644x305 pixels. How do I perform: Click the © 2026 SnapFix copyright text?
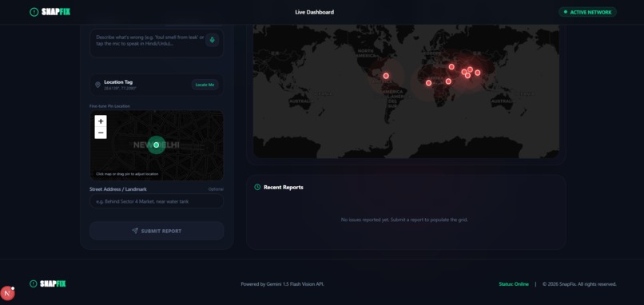click(x=579, y=284)
